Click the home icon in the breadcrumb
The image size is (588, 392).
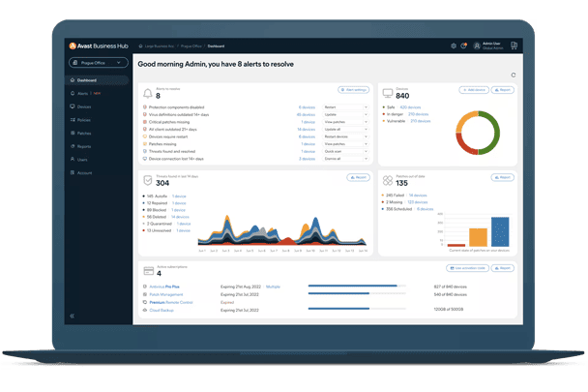(x=140, y=46)
